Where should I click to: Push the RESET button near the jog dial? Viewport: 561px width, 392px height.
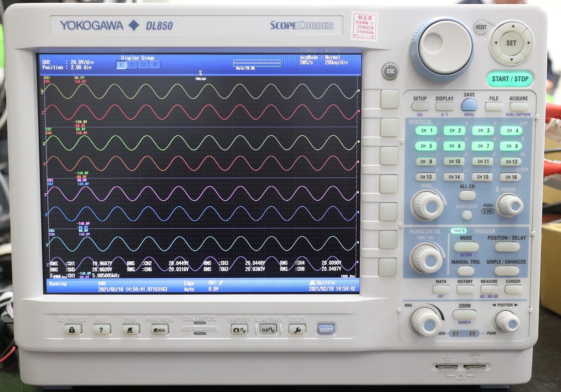tap(481, 27)
